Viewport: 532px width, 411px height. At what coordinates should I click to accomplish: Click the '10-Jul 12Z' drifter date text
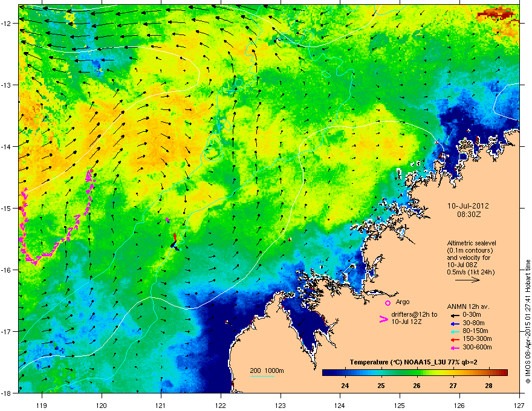pyautogui.click(x=406, y=322)
